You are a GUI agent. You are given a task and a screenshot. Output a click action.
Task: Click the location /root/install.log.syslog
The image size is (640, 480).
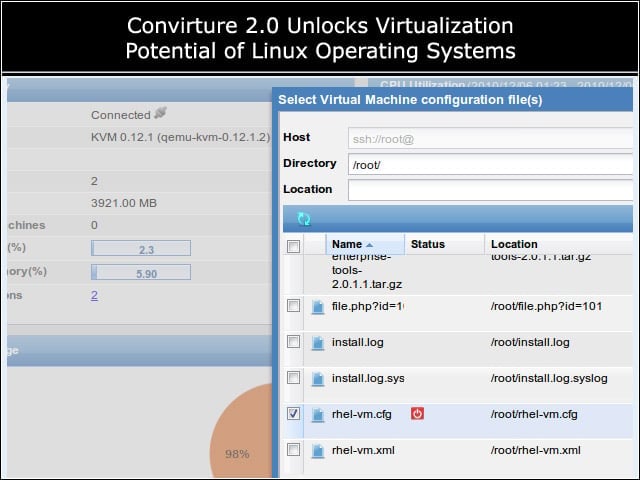(x=549, y=378)
